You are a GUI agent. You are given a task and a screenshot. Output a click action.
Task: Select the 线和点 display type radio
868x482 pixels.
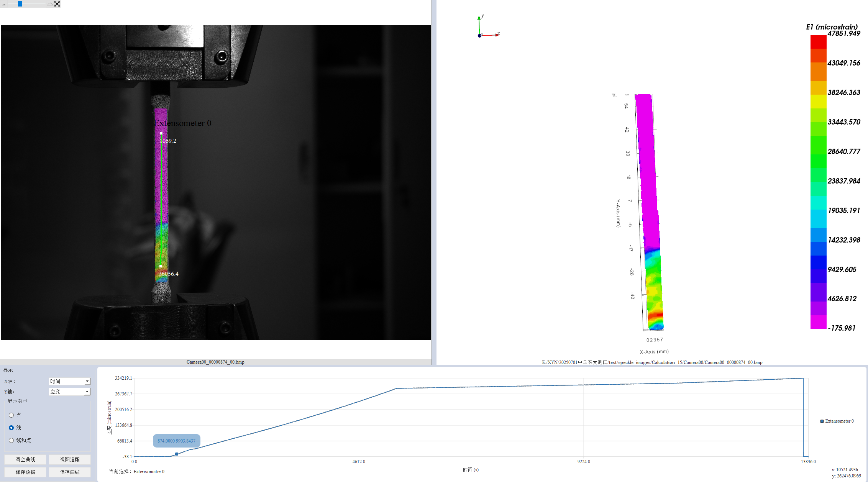(11, 440)
